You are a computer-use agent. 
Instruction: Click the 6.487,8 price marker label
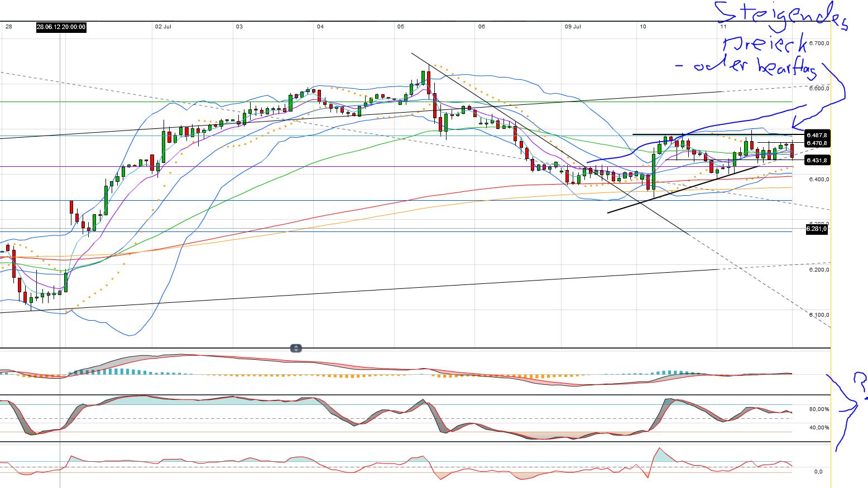817,135
